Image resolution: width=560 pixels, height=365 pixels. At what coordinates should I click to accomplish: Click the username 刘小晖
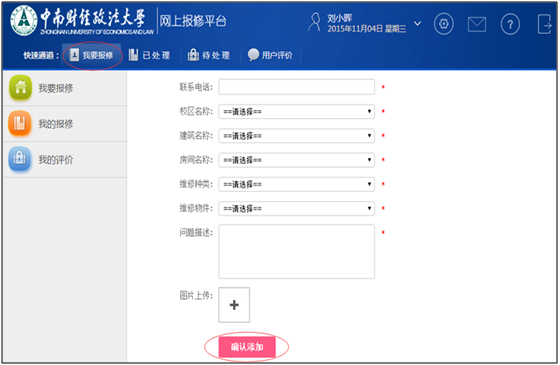pos(340,18)
